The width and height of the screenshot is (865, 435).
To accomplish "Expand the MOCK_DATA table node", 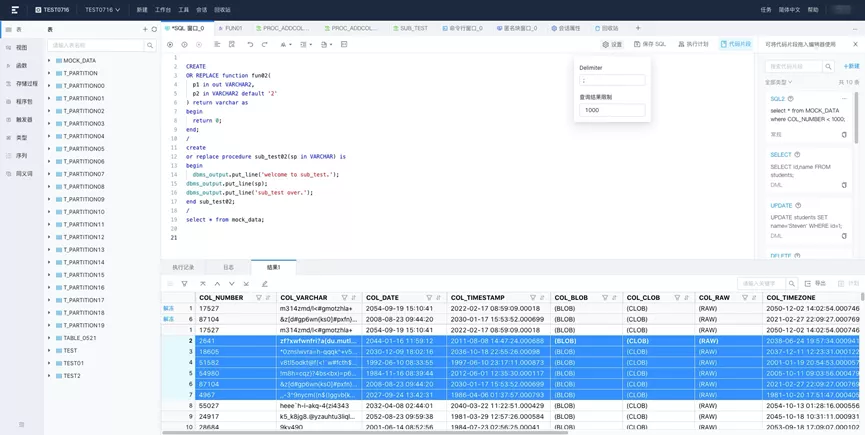I will pos(50,61).
